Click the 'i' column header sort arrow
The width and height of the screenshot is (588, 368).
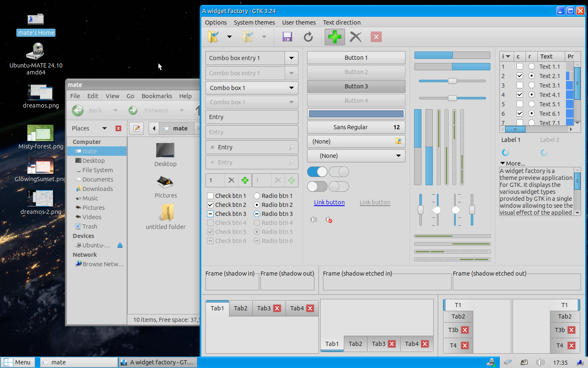click(x=508, y=56)
